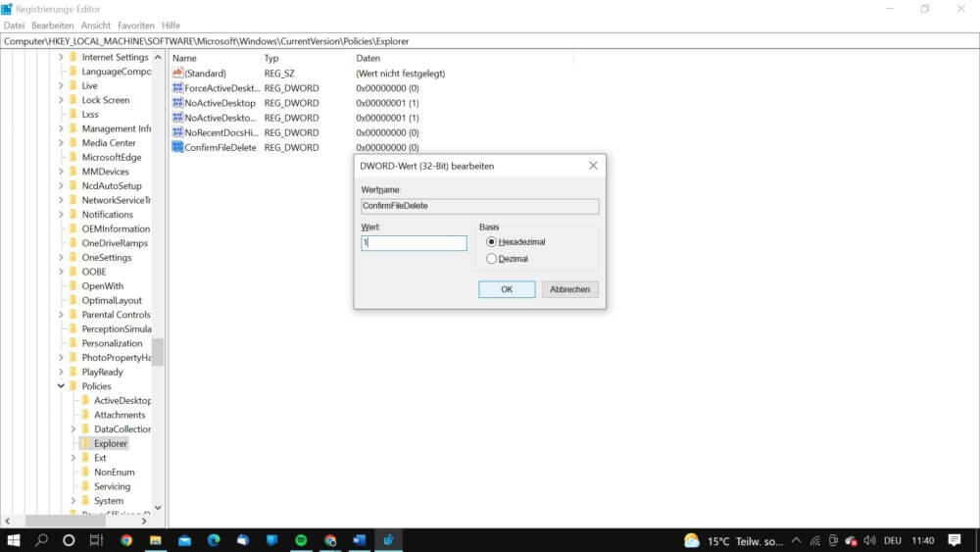Select the (Standard) value icon
This screenshot has width=980, height=552.
coord(177,74)
